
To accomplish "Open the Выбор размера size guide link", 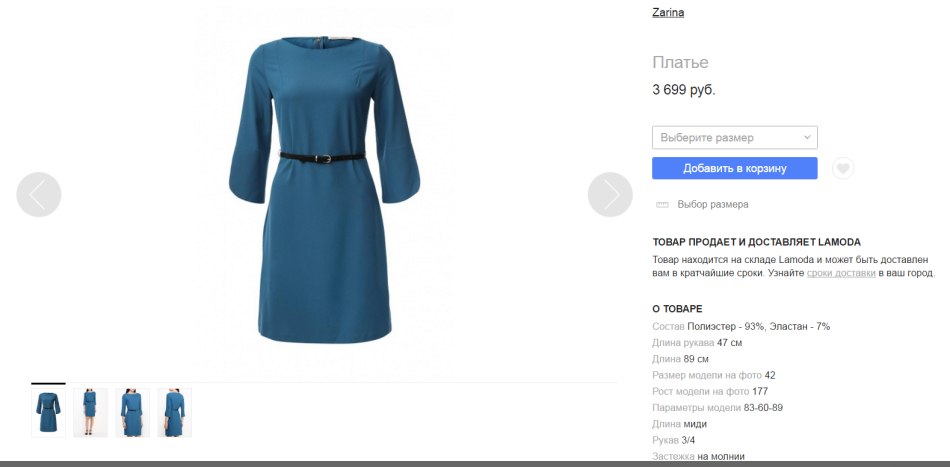I will (712, 205).
